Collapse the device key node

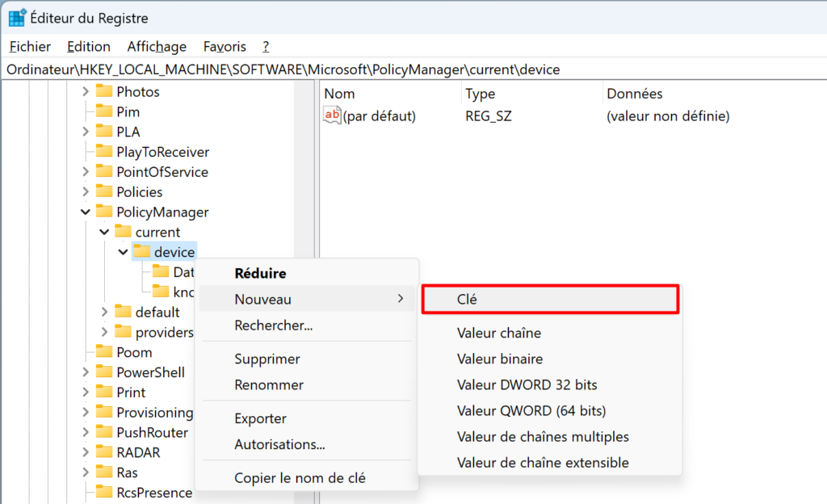124,252
